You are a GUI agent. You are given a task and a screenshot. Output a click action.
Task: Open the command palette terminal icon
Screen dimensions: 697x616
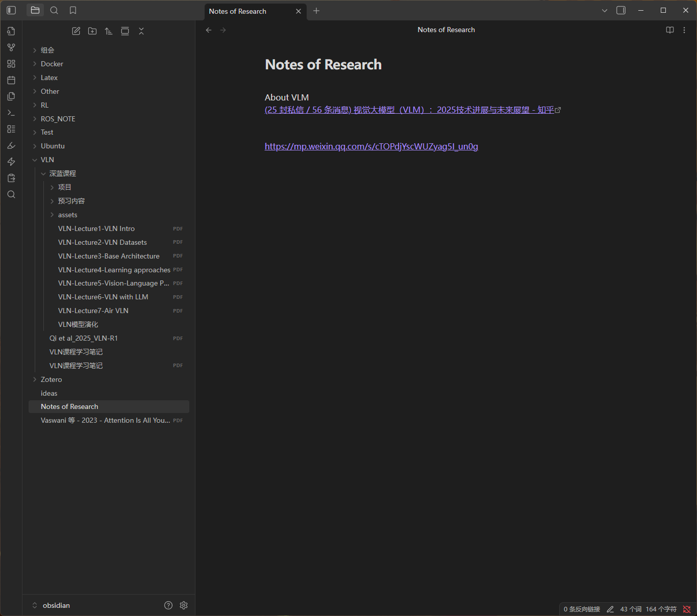pos(11,113)
